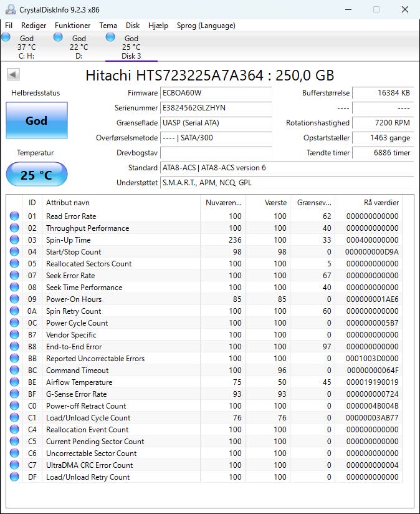Open the Sprog (Language) menu
Image resolution: width=420 pixels, height=514 pixels.
[206, 26]
